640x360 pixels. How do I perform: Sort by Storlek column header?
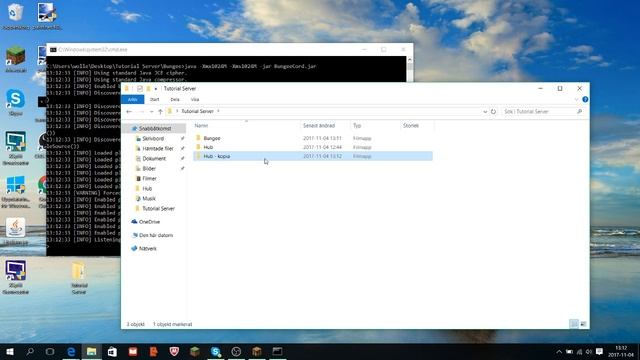pos(417,126)
